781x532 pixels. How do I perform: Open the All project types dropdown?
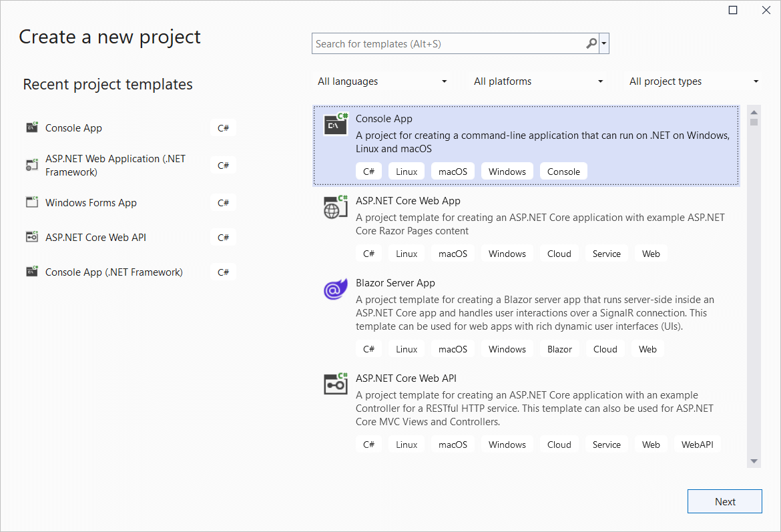694,81
